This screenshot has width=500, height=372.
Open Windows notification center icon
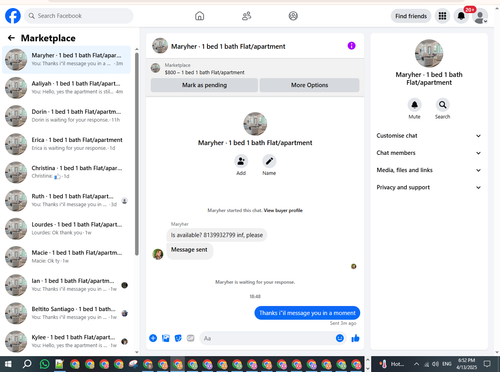(x=487, y=364)
